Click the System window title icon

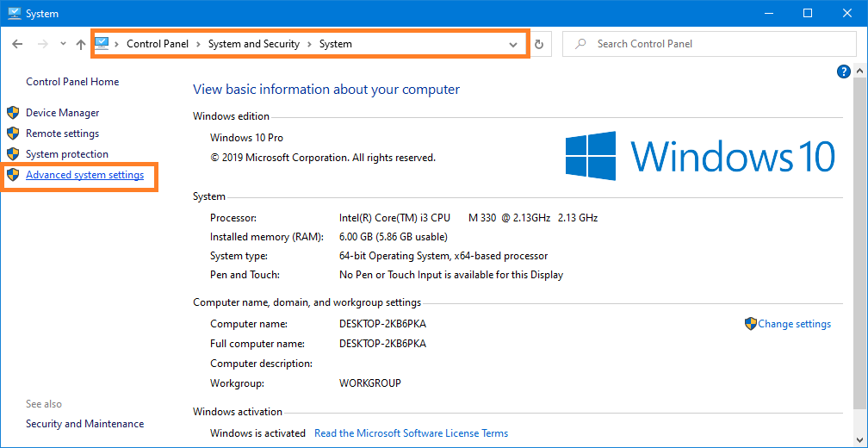(15, 13)
